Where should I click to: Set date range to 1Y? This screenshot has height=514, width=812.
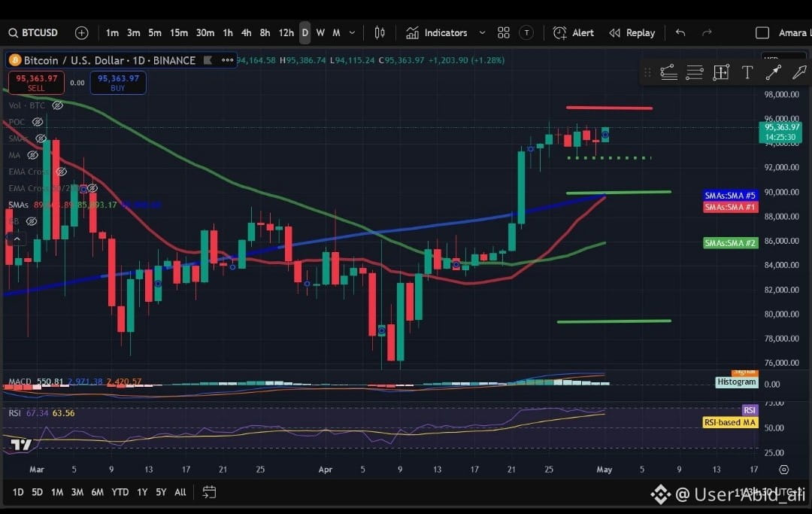pyautogui.click(x=142, y=492)
